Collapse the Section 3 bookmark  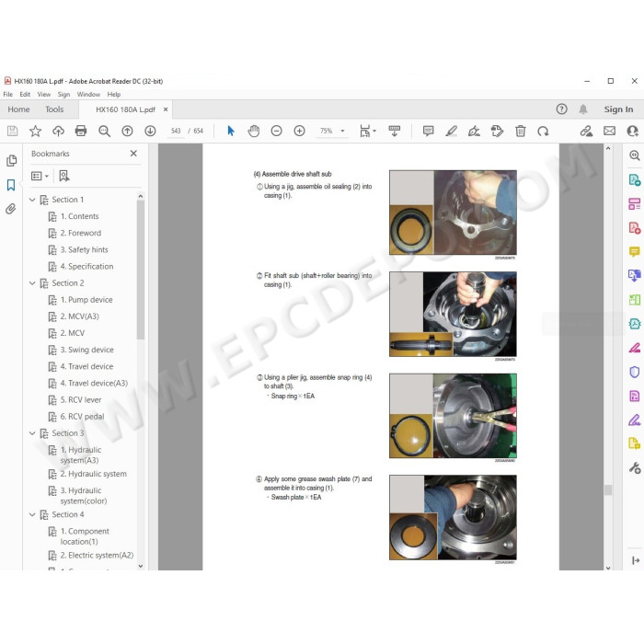pyautogui.click(x=32, y=433)
